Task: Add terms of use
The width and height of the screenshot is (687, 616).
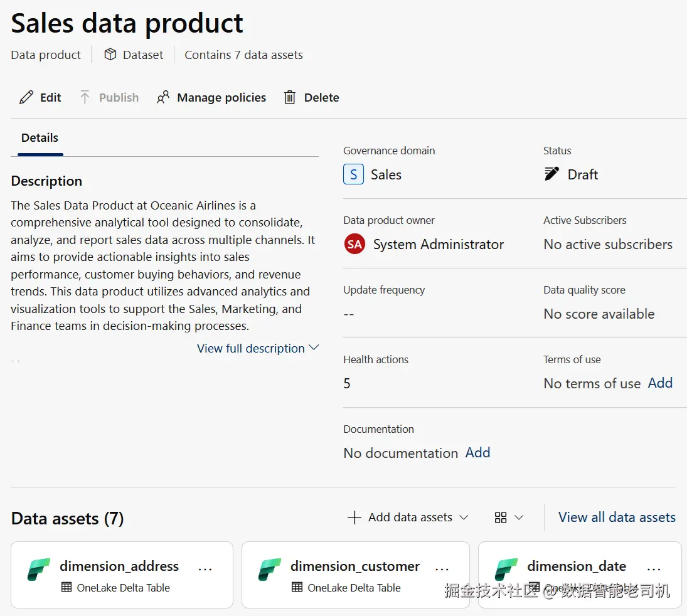Action: click(x=660, y=383)
